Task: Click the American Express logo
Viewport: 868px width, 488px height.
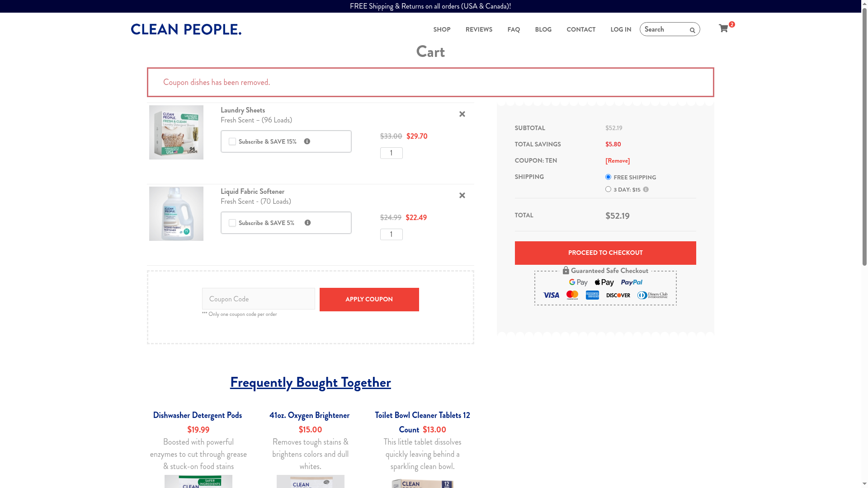Action: tap(592, 295)
